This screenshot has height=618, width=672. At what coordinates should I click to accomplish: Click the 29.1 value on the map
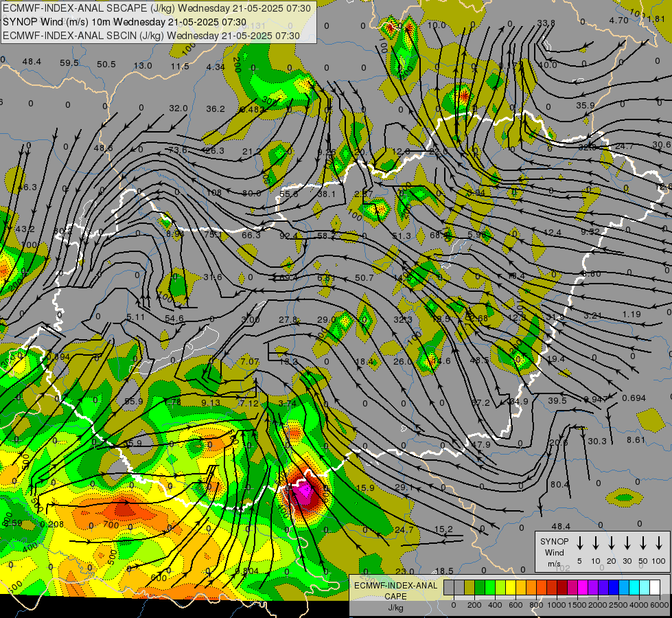[404, 488]
